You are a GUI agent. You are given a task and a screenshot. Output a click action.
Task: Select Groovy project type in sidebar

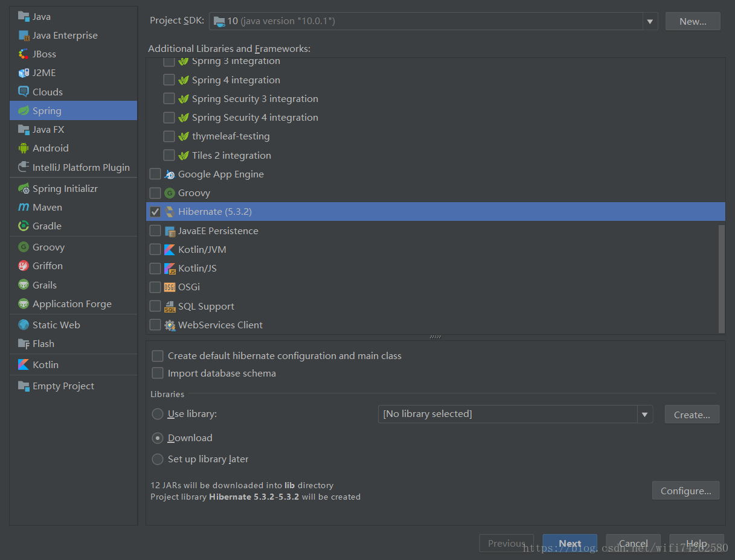pyautogui.click(x=73, y=247)
